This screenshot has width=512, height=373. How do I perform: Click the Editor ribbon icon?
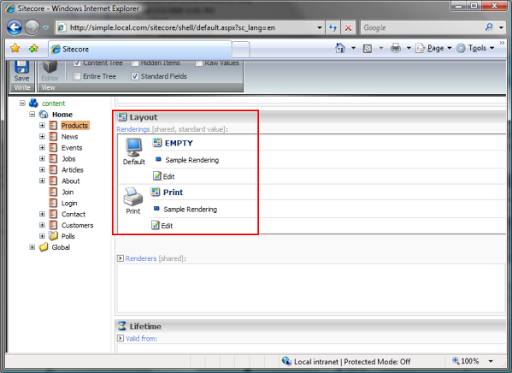(50, 67)
